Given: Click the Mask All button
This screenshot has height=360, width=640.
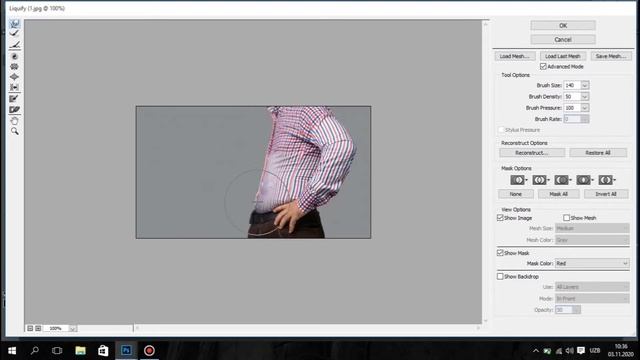Looking at the screenshot, I should pos(558,194).
